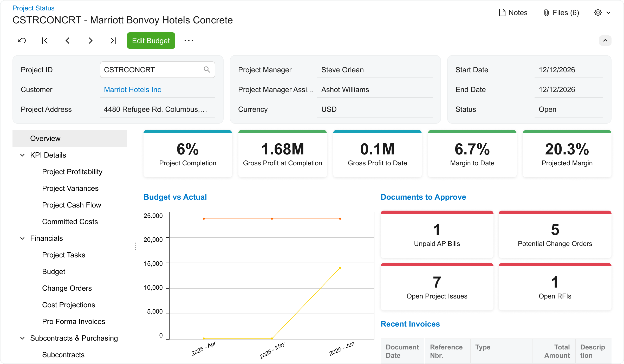
Task: Click the undo changes icon
Action: pyautogui.click(x=22, y=41)
